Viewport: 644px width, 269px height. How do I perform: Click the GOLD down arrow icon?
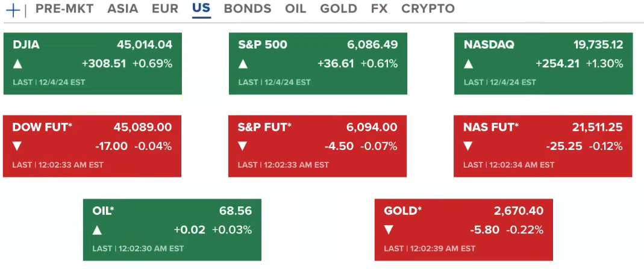389,230
